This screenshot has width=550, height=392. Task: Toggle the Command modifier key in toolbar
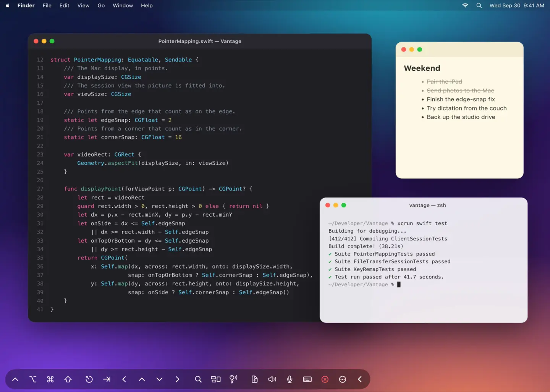click(50, 379)
